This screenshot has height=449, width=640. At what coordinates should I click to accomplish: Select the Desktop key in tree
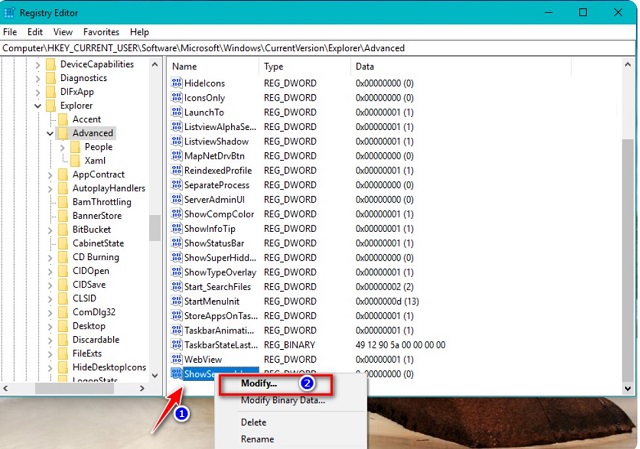click(89, 326)
